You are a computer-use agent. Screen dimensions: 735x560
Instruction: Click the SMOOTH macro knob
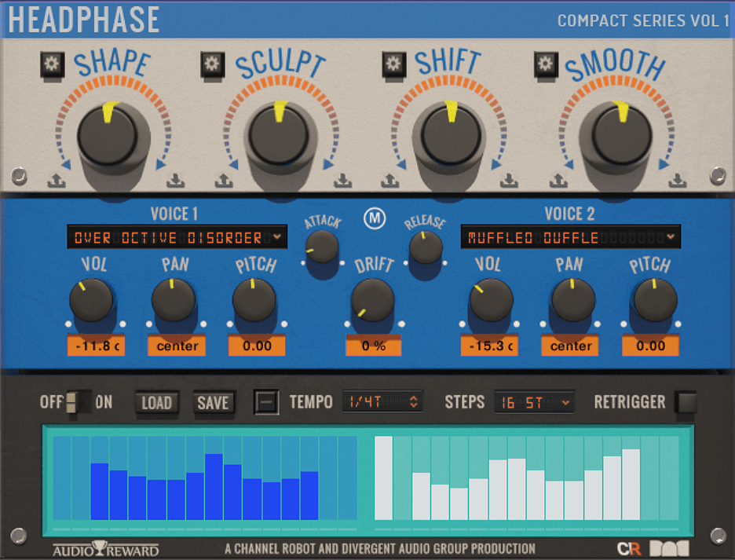click(x=622, y=136)
